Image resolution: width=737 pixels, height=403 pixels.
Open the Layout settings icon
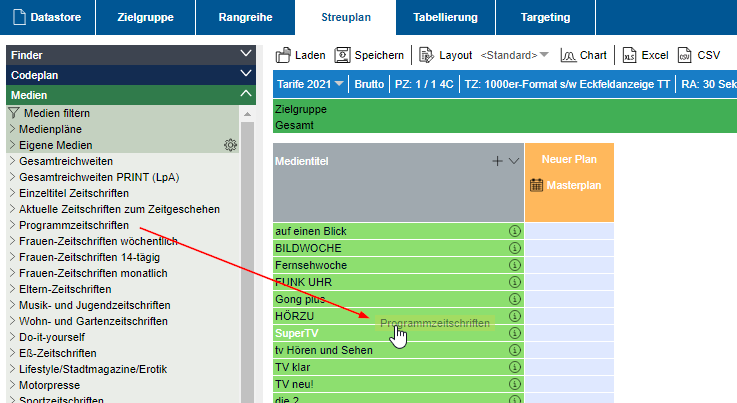pyautogui.click(x=427, y=55)
